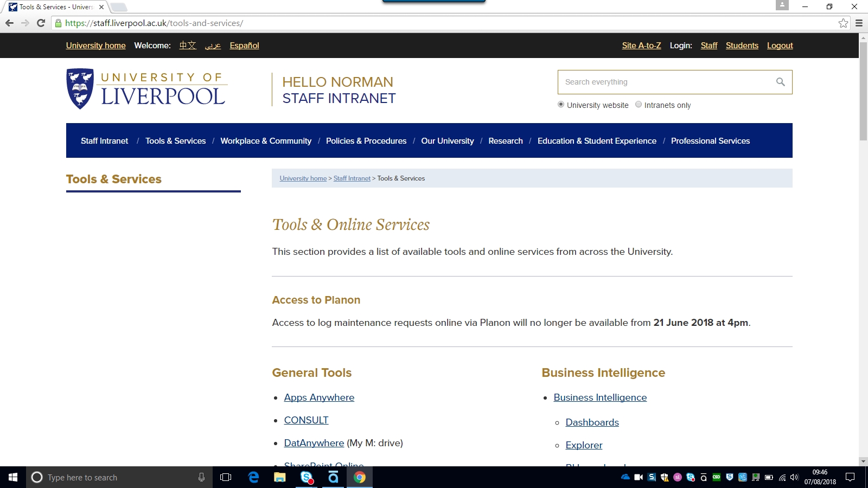This screenshot has width=868, height=488.
Task: Click University home in the breadcrumb
Action: 303,178
